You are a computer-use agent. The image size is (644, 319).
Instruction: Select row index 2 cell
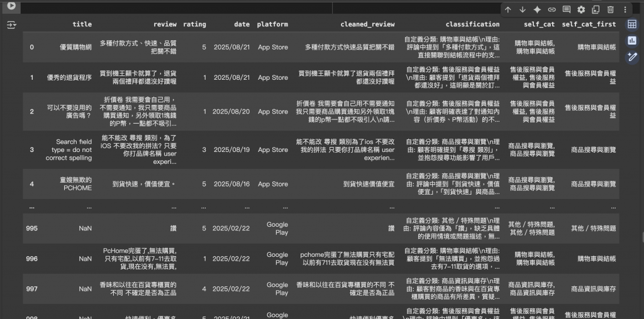tap(31, 112)
